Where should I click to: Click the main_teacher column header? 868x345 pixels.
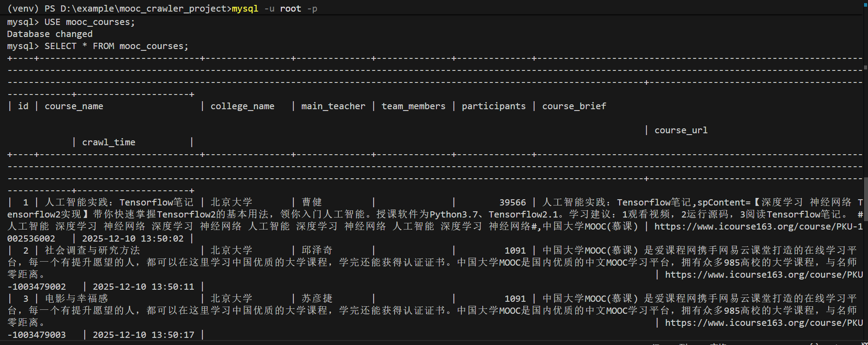click(x=333, y=106)
